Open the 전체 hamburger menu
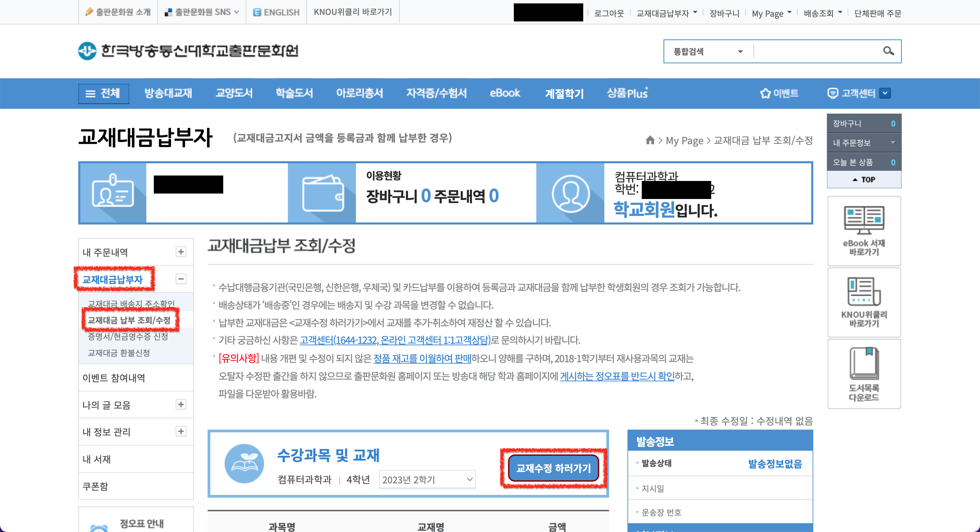980x532 pixels. (103, 94)
